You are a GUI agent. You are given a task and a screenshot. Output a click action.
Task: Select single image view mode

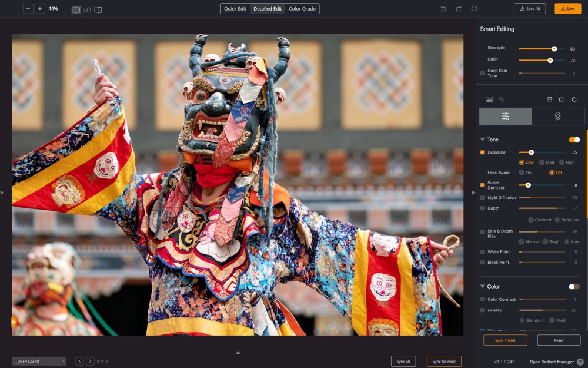click(x=76, y=10)
